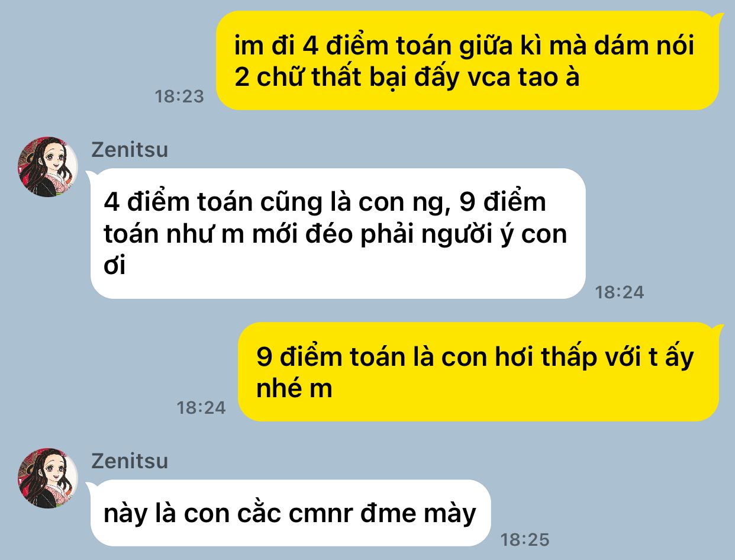Open Zenitsu's avatar beside the 18:25 message

(47, 478)
